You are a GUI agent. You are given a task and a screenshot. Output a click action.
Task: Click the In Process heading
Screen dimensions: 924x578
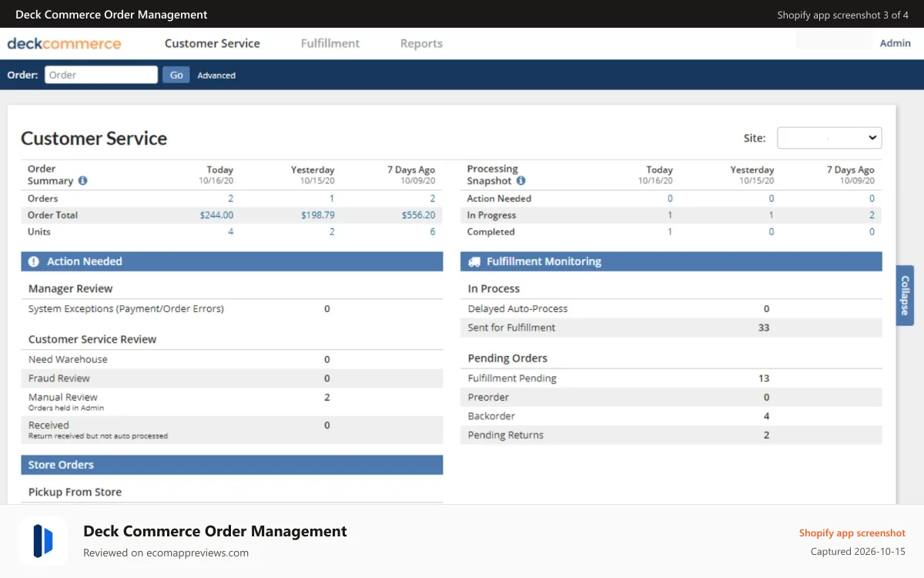[x=494, y=289]
